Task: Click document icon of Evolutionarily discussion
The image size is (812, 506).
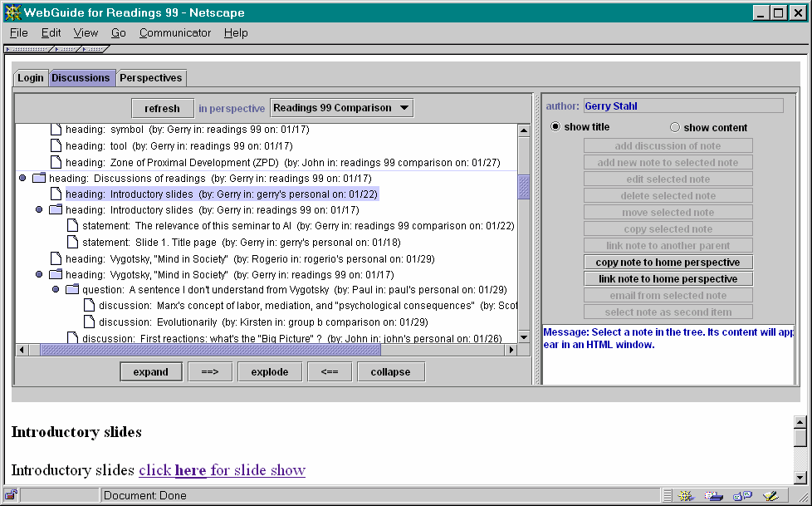Action: point(89,322)
